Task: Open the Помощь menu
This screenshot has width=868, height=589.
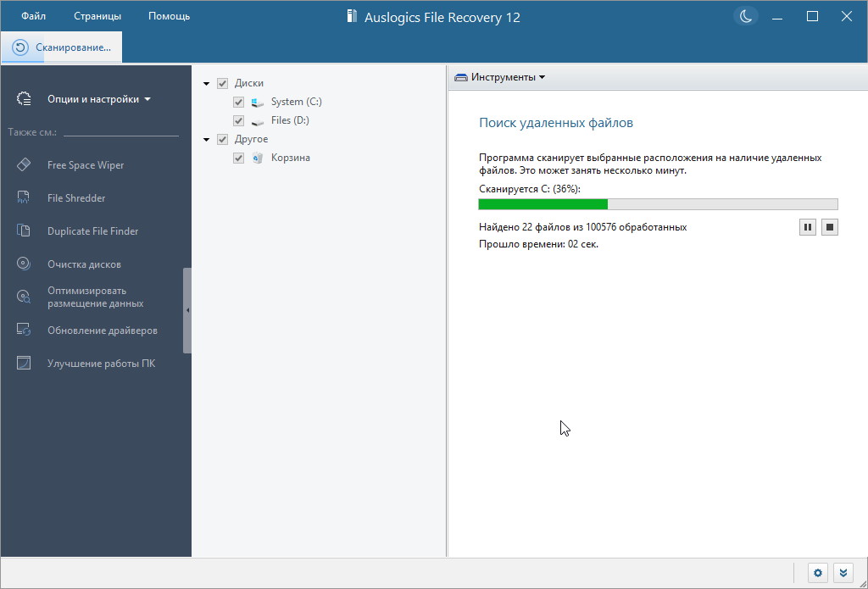Action: point(169,16)
